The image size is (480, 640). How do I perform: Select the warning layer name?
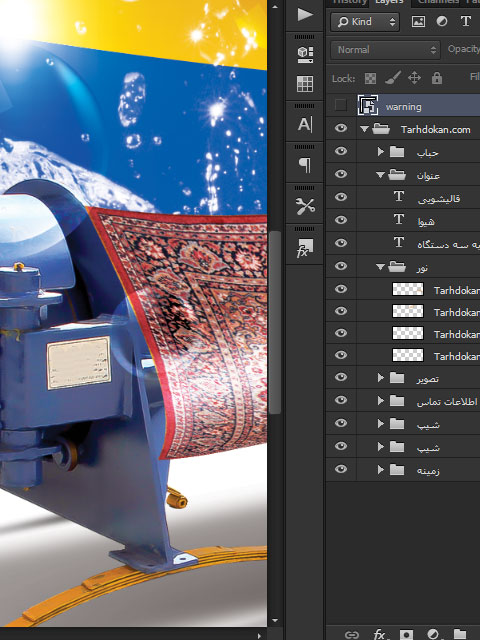pyautogui.click(x=403, y=107)
